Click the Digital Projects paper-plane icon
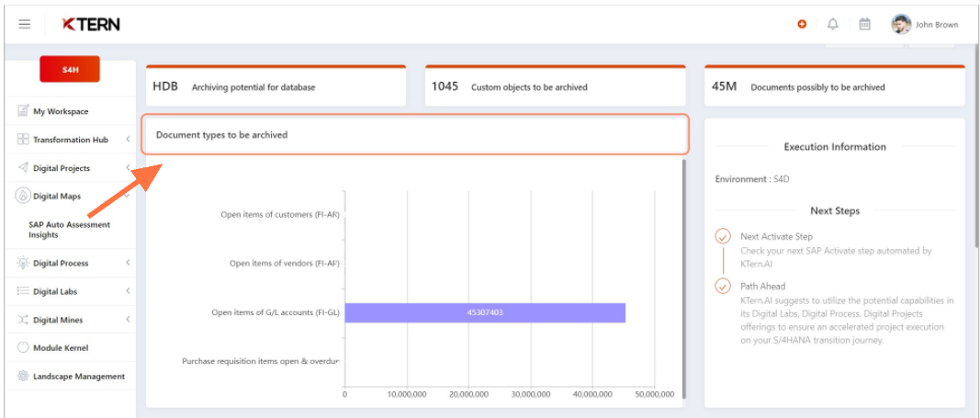This screenshot has height=418, width=980. [23, 167]
